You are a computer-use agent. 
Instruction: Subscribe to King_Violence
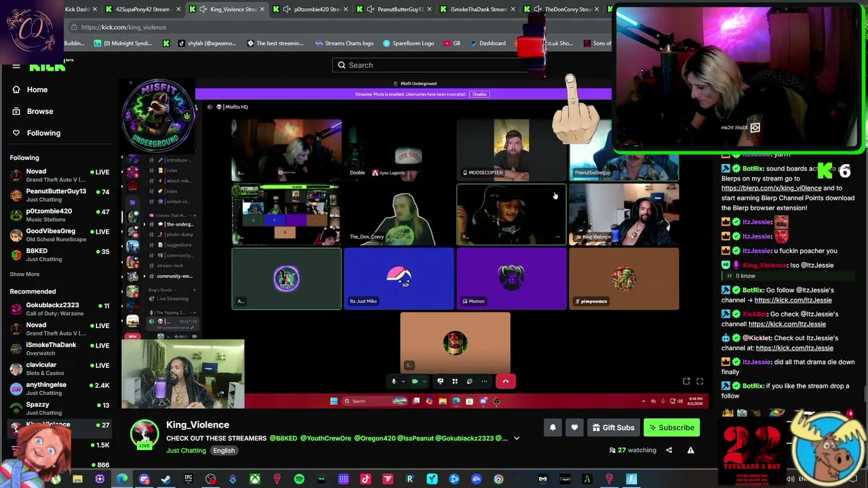pos(671,428)
